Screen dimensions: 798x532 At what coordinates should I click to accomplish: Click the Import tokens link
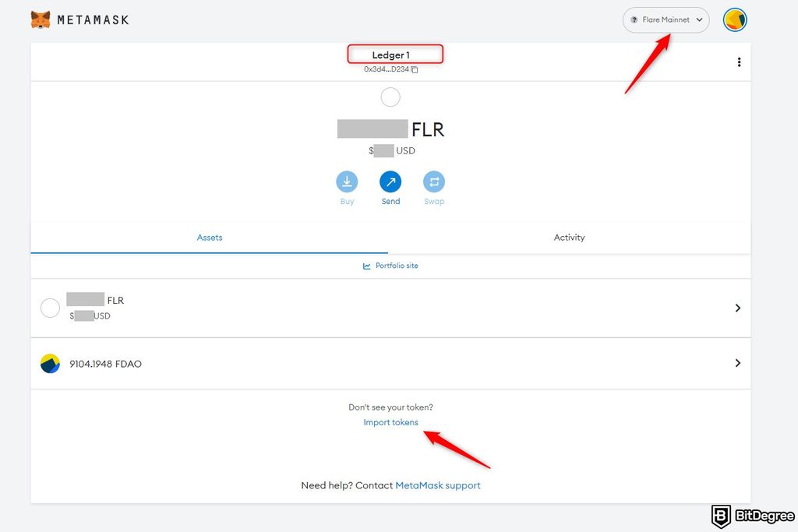tap(390, 422)
